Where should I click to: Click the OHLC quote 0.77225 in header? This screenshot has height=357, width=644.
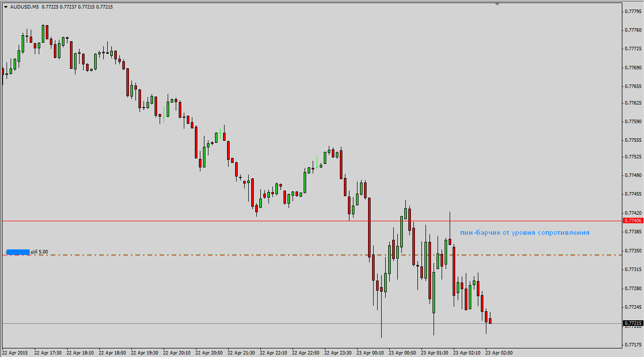(x=50, y=7)
